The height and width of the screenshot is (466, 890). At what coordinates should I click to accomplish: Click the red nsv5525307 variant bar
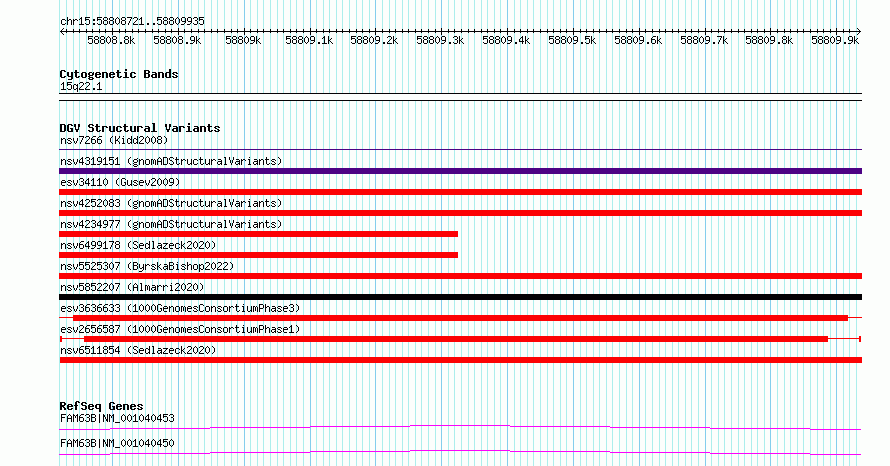tap(460, 276)
